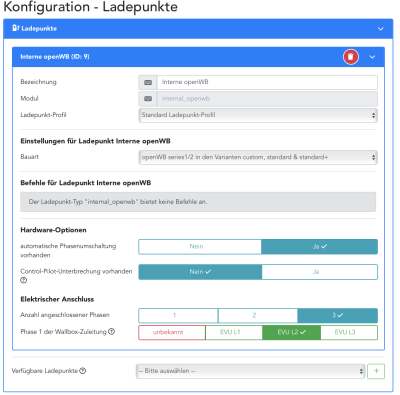Viewport: 400px width, 395px height.
Task: Collapse the Interne openWB section chevron
Action: [372, 57]
